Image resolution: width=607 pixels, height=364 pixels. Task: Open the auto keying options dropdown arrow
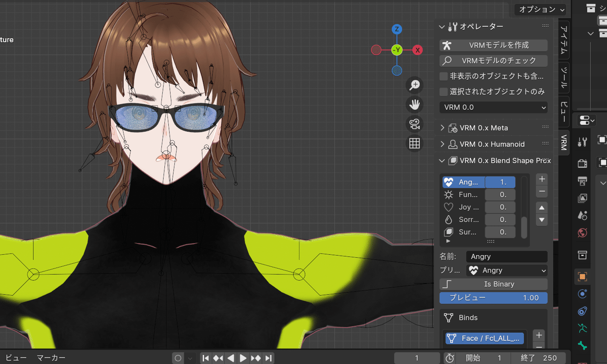point(190,358)
